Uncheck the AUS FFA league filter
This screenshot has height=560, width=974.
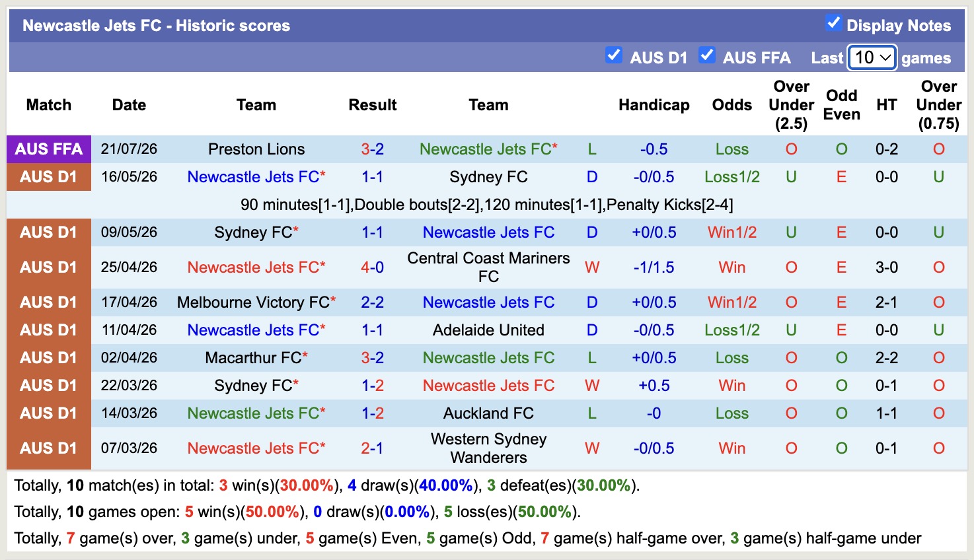click(706, 55)
